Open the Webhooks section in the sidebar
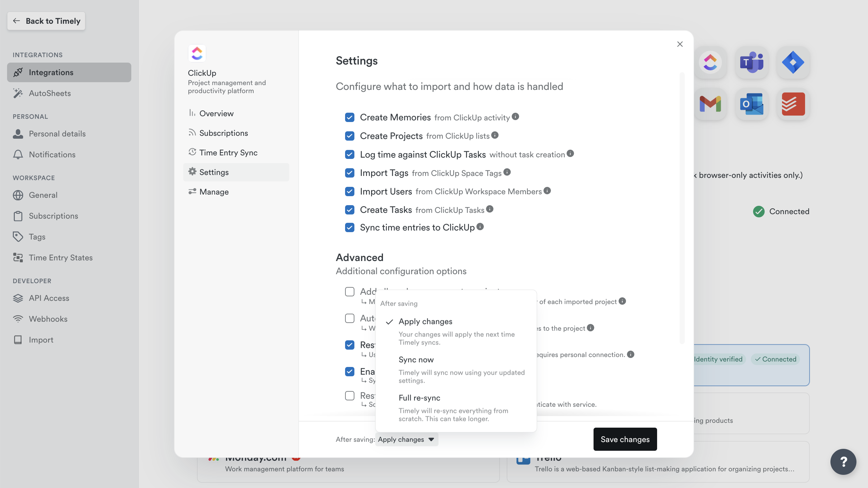 click(48, 318)
